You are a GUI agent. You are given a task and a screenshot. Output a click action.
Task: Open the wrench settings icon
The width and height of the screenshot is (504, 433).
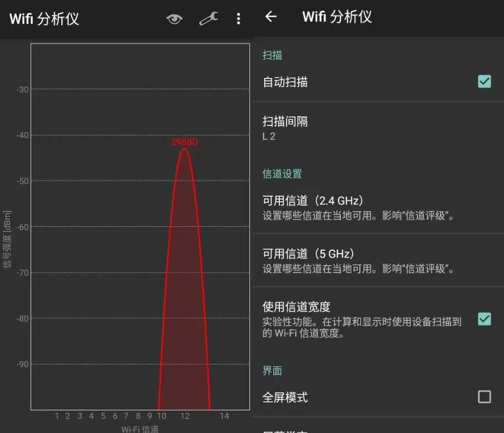pyautogui.click(x=209, y=18)
